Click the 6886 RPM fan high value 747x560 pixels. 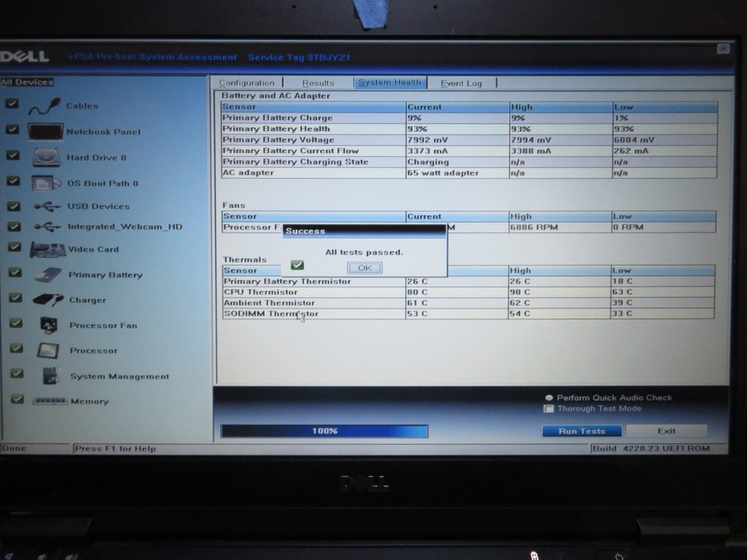click(534, 227)
